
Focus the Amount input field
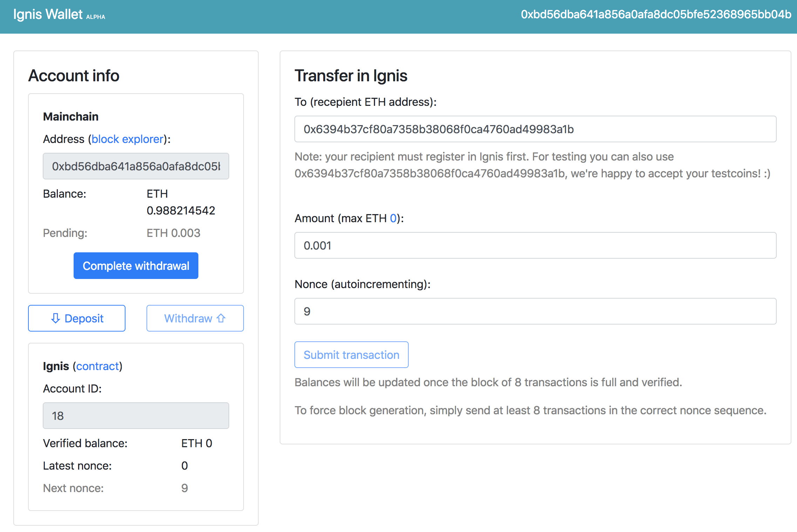point(536,245)
